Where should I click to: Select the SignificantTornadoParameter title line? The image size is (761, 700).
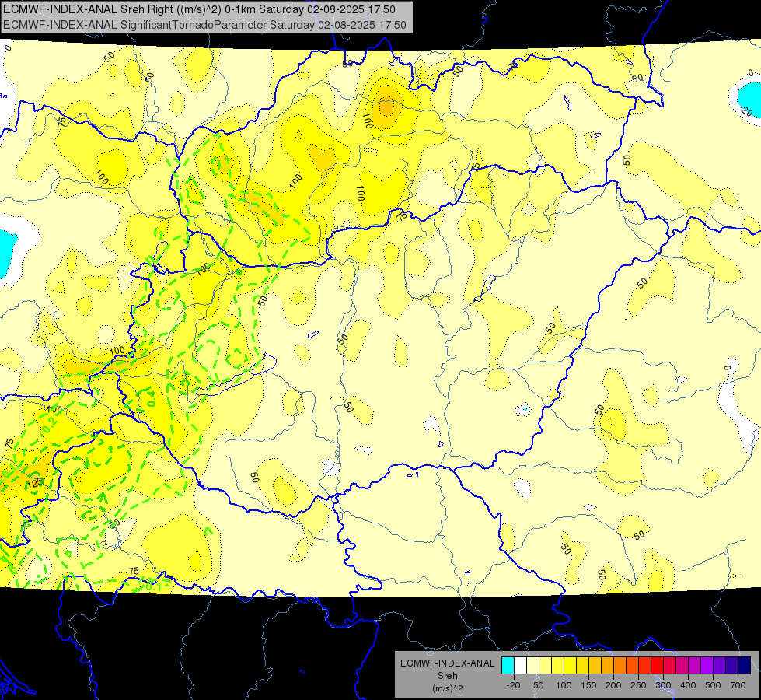pyautogui.click(x=204, y=25)
